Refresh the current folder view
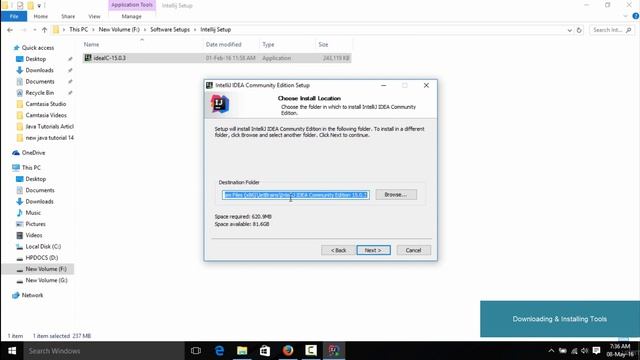Viewport: 640px width, 360px height. click(579, 30)
